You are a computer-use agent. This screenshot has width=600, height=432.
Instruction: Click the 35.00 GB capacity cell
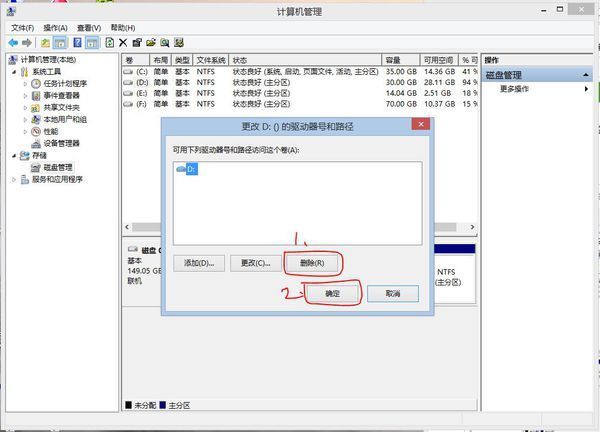pos(401,72)
